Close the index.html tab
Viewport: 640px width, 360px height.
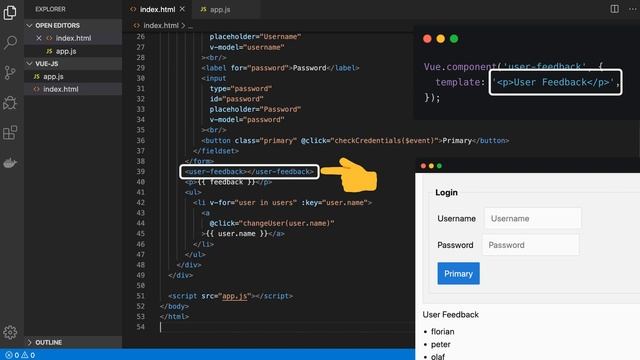(x=182, y=9)
